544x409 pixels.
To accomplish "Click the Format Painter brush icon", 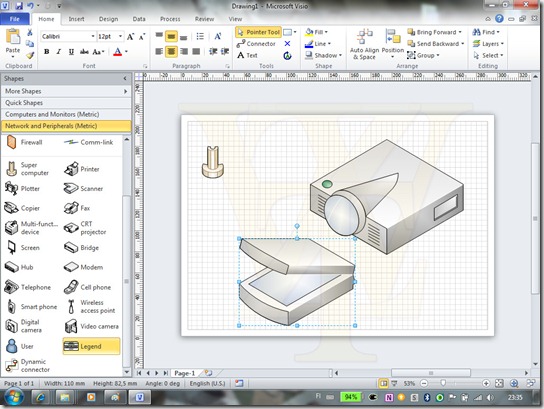I will tap(30, 55).
